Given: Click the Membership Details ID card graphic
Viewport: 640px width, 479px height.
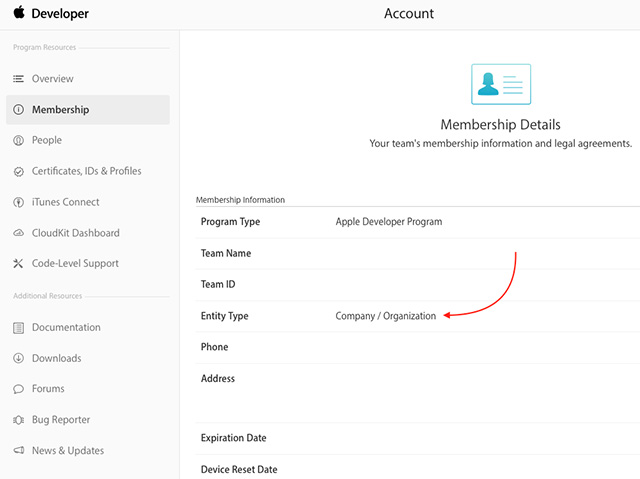Looking at the screenshot, I should click(x=501, y=84).
